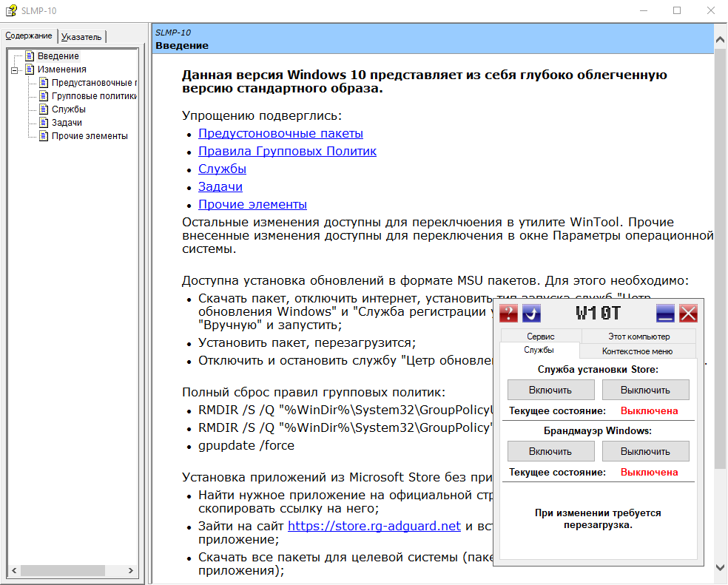Click the content pane scroll-up arrow
Screen dimensions: 728x585
pos(720,40)
